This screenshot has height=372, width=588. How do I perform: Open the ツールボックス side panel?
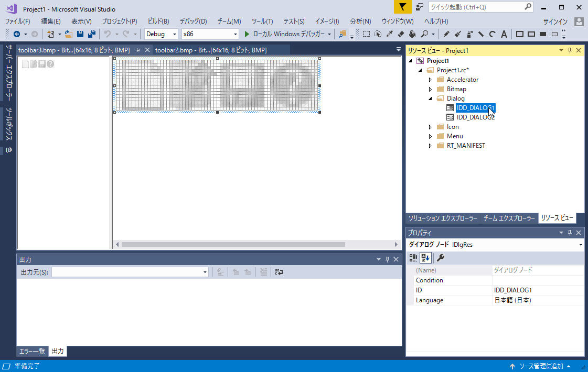coord(9,124)
